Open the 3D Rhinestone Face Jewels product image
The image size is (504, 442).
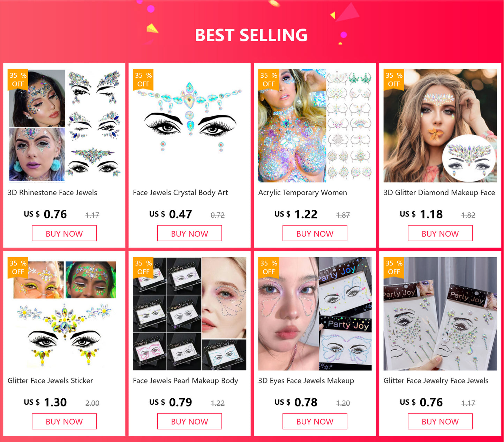coord(64,125)
